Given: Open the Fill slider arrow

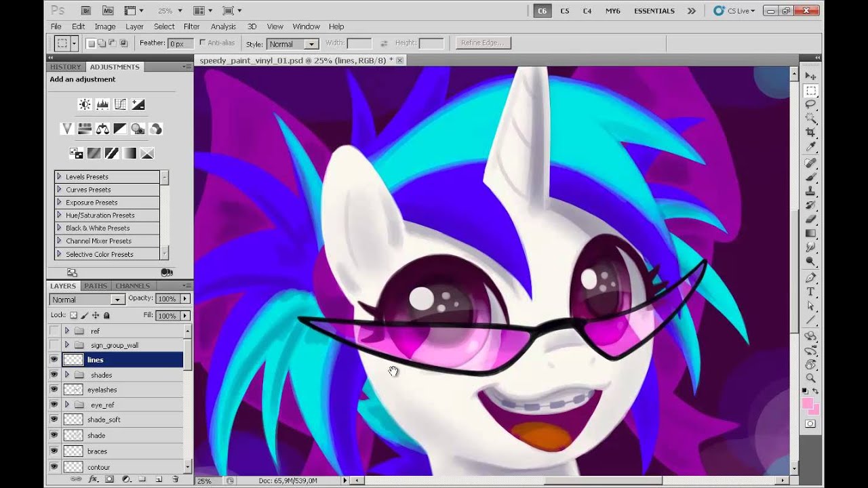Looking at the screenshot, I should point(184,315).
